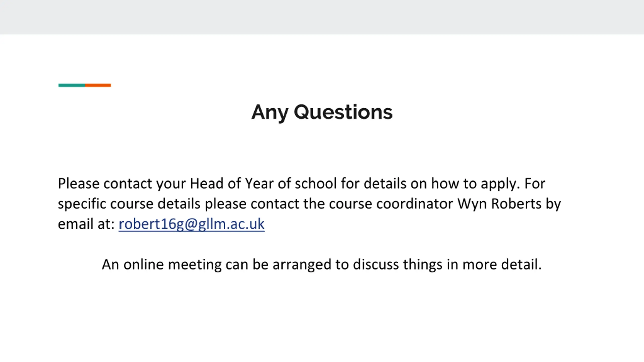The height and width of the screenshot is (362, 644).
Task: Click the word "Any" in the heading
Action: [x=270, y=113]
